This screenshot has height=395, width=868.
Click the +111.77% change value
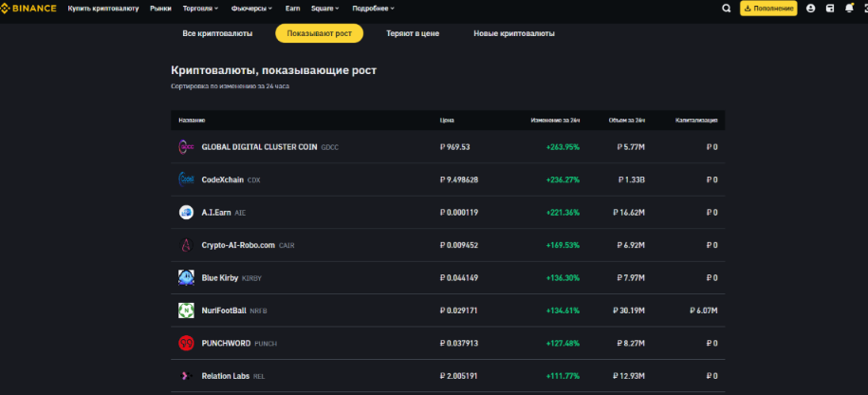563,376
